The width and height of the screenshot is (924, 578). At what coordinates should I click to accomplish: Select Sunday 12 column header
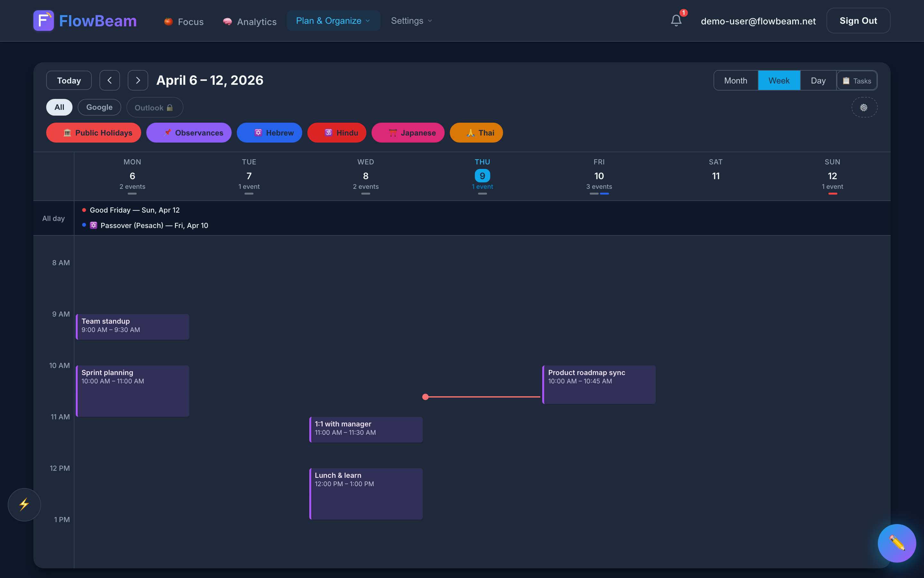pos(832,176)
